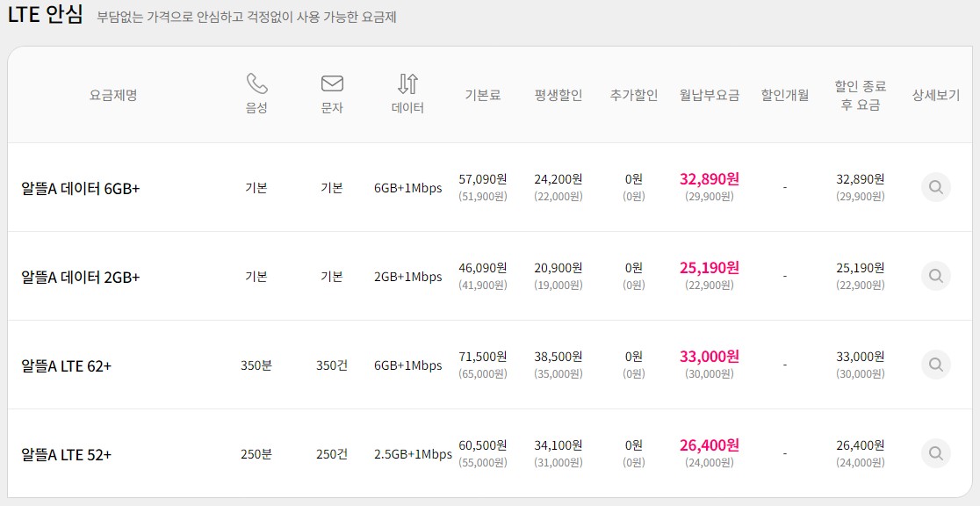
Task: Select the 알뜰A LTE 62+ plan name
Action: (66, 365)
